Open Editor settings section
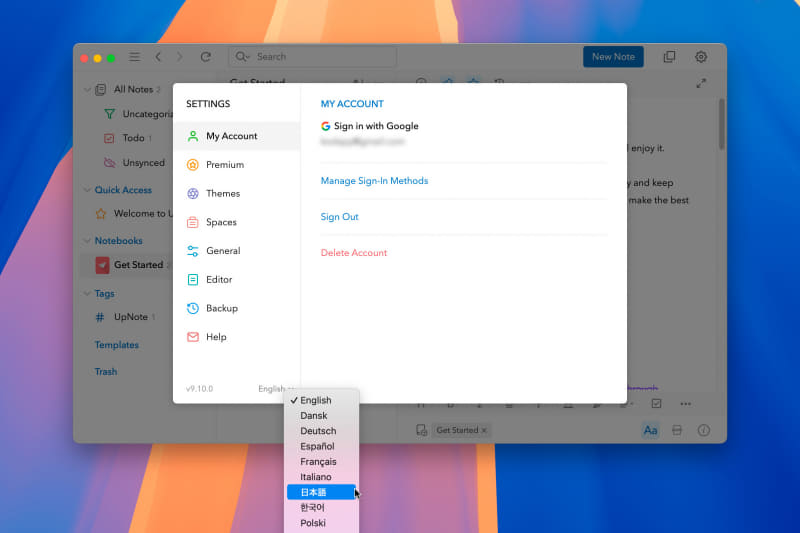The height and width of the screenshot is (533, 800). point(237,280)
